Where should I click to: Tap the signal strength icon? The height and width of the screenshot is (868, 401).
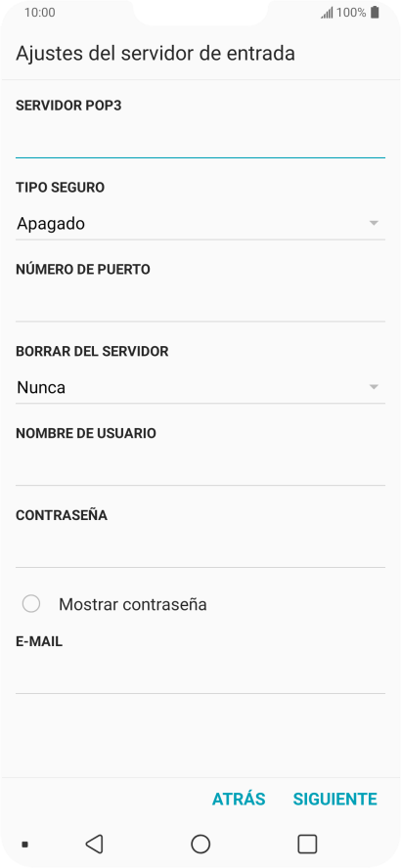[327, 13]
